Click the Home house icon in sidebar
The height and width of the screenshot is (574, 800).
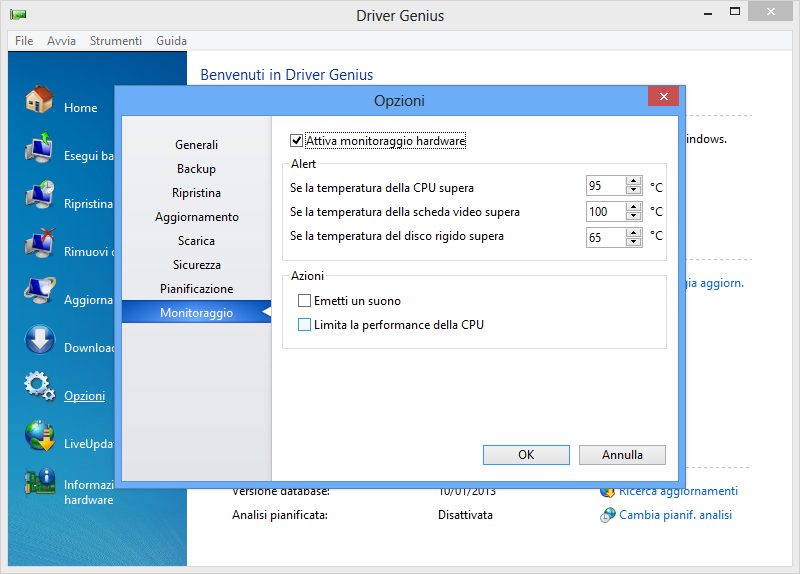click(x=39, y=99)
